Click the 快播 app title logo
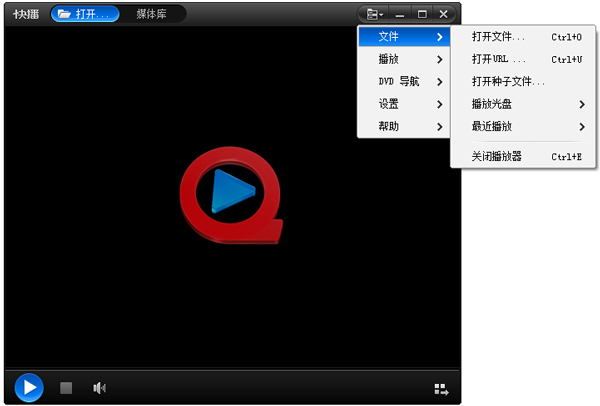The image size is (600, 406). pos(26,14)
